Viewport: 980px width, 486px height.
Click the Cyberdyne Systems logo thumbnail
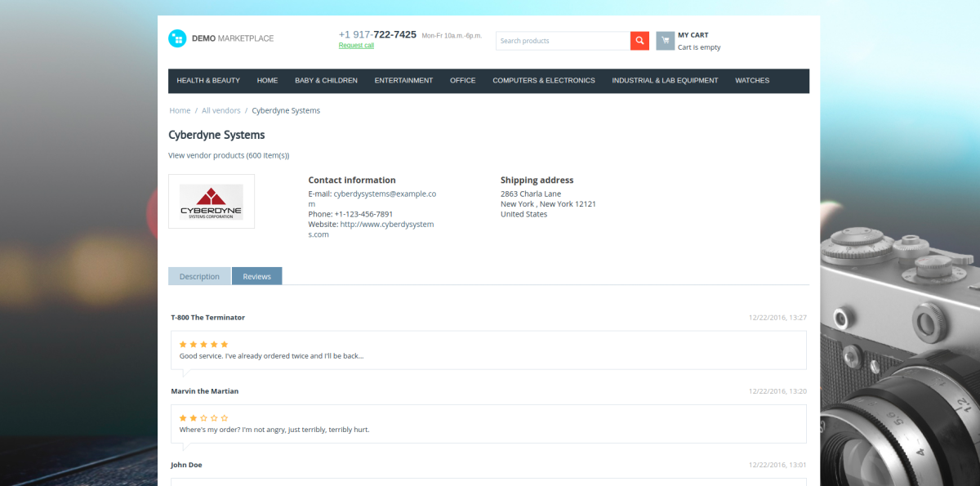[x=212, y=201]
